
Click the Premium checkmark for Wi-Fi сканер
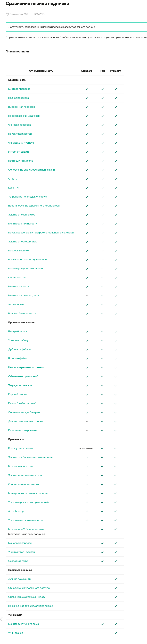point(115,633)
